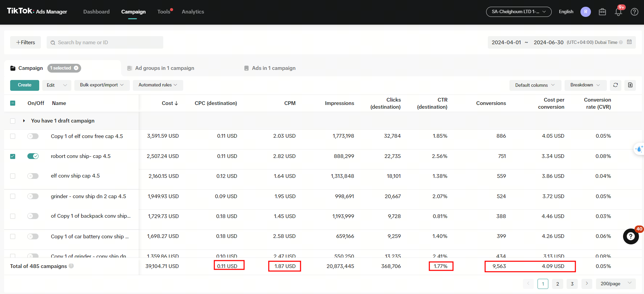The width and height of the screenshot is (644, 294).
Task: Open elf conv ship cap 4.5 campaign
Action: pos(75,176)
